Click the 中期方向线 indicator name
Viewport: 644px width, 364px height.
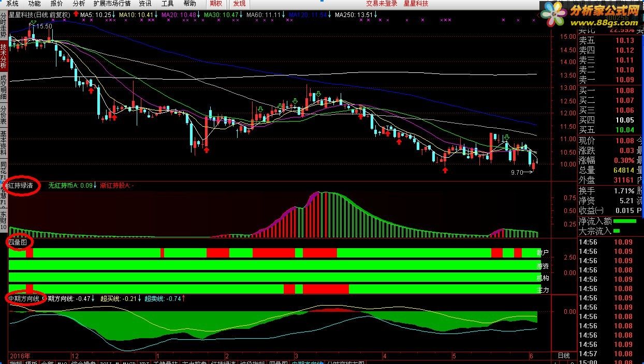(x=24, y=298)
